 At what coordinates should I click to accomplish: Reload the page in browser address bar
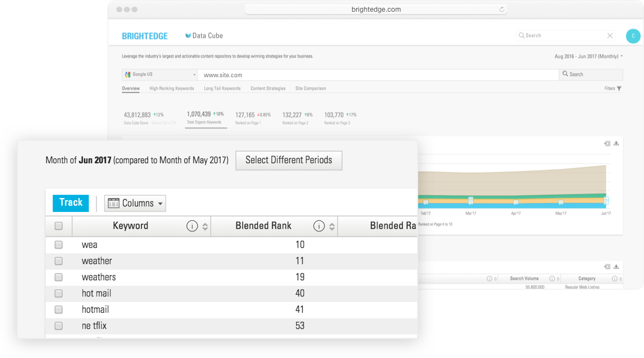point(502,10)
